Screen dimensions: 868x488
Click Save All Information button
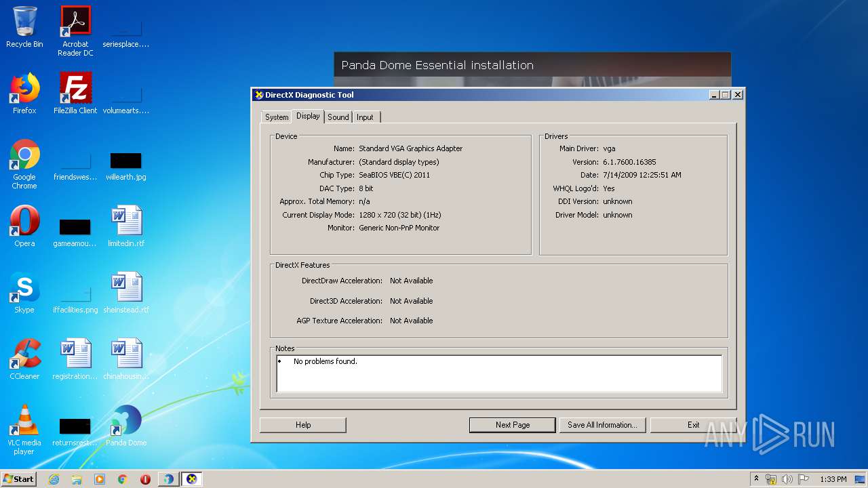click(602, 425)
